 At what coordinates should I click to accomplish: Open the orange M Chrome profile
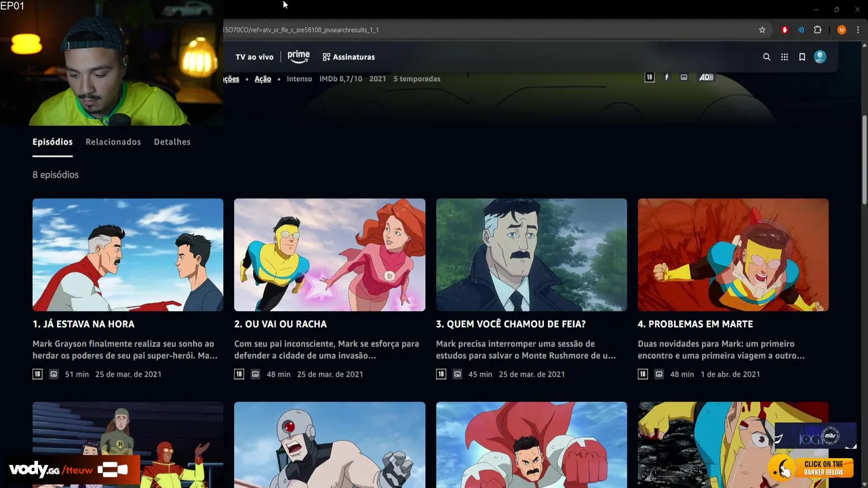pyautogui.click(x=842, y=30)
